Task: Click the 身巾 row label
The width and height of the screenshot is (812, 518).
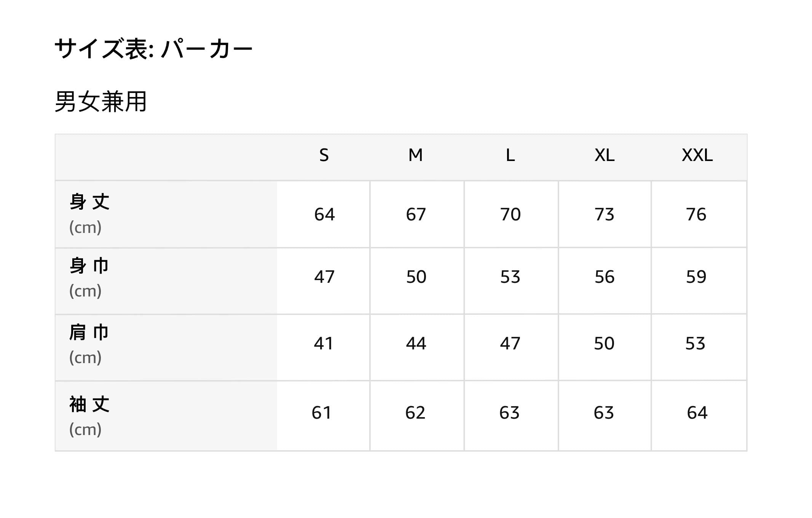Action: (90, 266)
